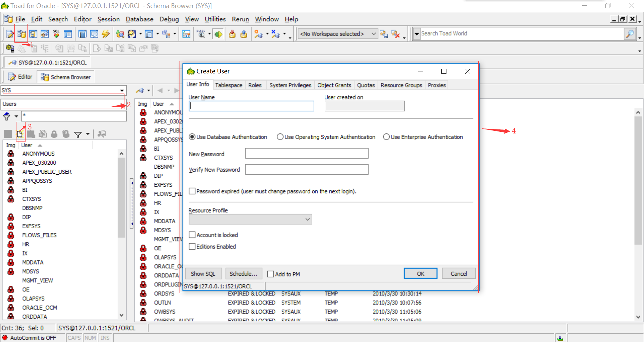Click the Show SQL button
Image resolution: width=644 pixels, height=342 pixels.
[203, 274]
